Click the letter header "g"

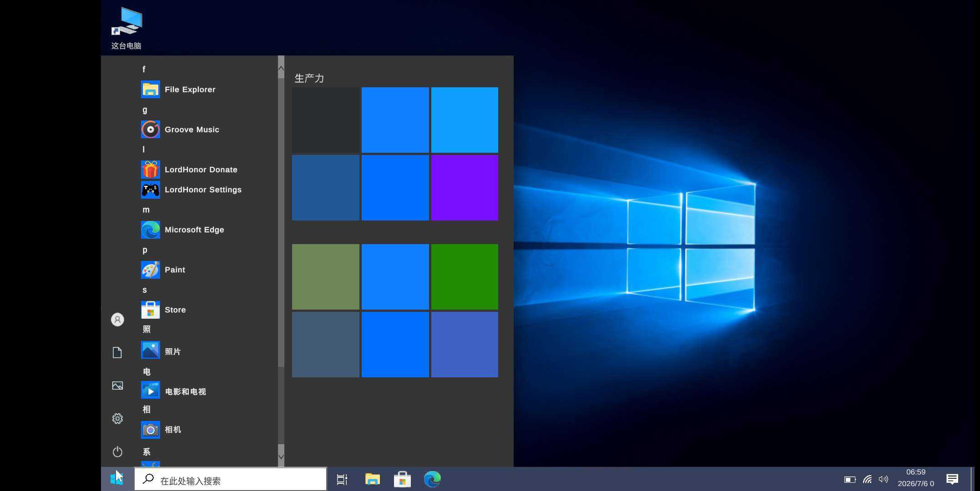coord(145,110)
